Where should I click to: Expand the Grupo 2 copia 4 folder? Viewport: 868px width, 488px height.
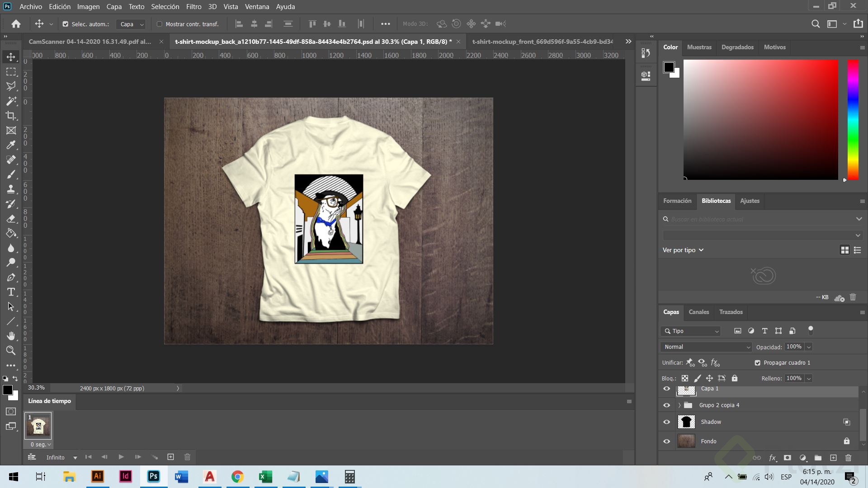pos(679,405)
